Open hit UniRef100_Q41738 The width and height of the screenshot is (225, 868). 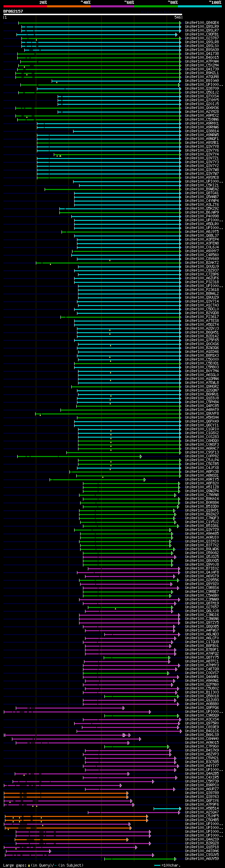202,54
